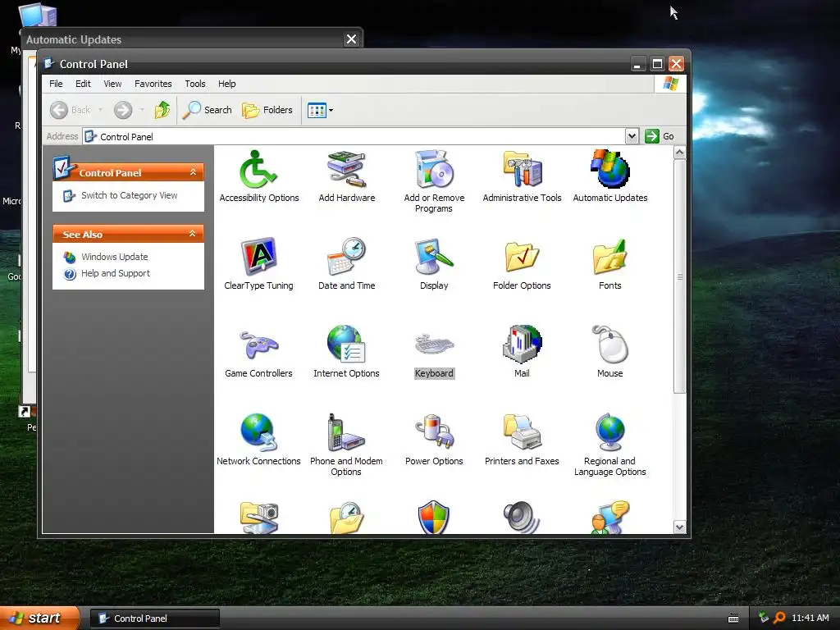840x630 pixels.
Task: Click the taskbar clock 11:41 AM
Action: 810,618
